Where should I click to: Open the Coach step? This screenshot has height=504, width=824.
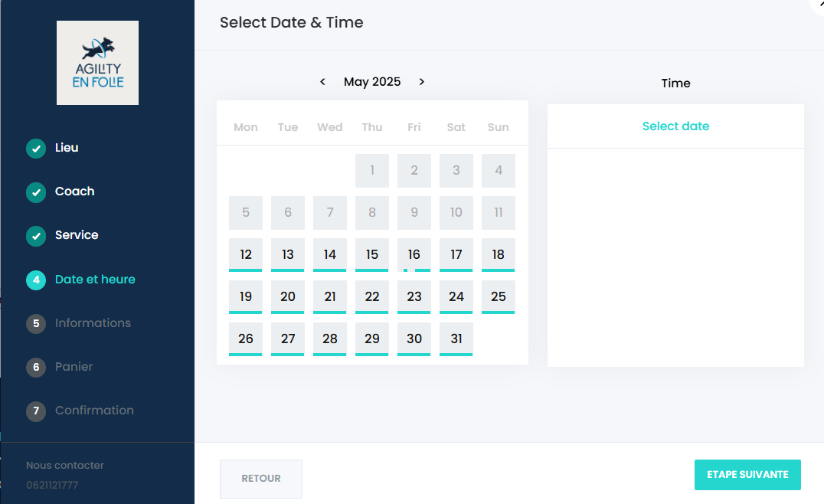74,191
